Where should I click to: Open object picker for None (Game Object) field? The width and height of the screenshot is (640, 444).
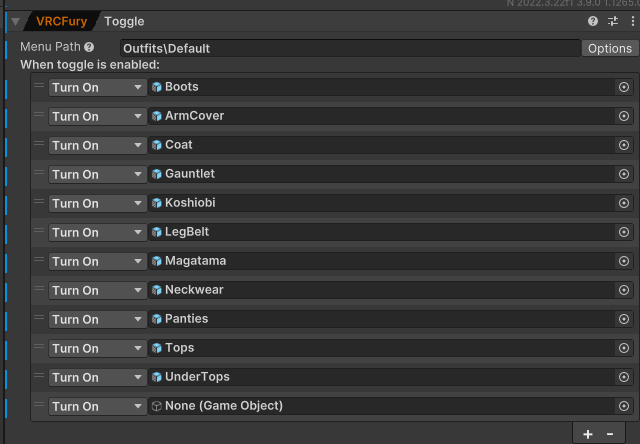click(x=624, y=406)
